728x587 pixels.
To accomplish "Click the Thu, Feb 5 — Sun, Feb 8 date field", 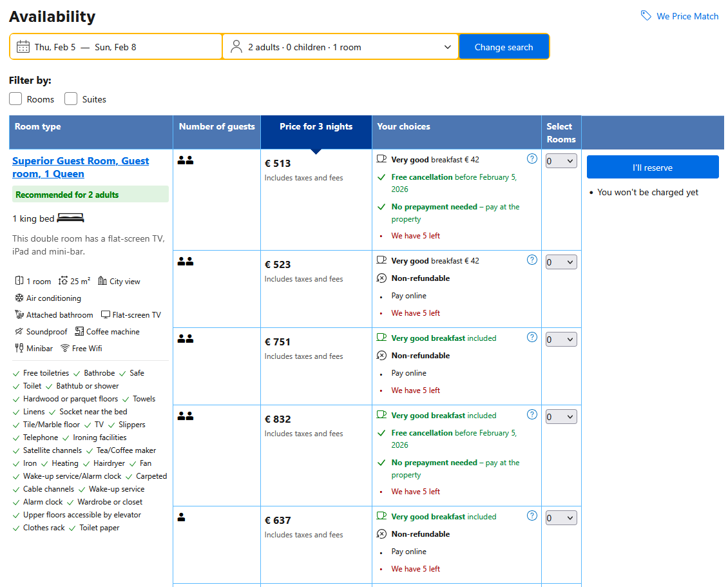I will coord(116,47).
